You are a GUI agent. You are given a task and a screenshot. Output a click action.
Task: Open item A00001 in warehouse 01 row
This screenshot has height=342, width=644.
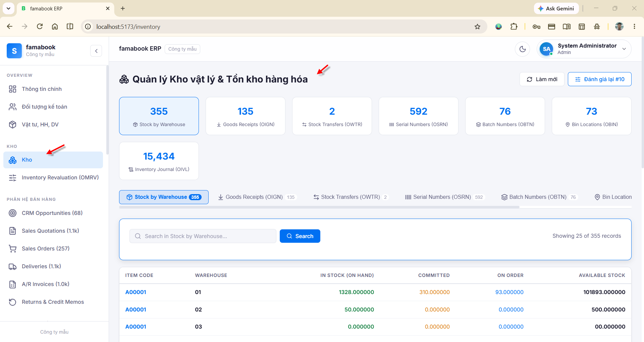point(136,292)
